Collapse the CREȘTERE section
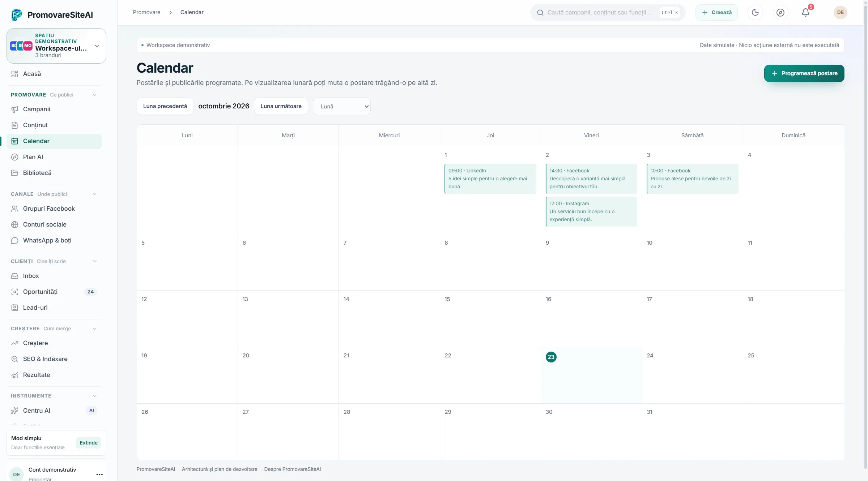 click(x=94, y=328)
